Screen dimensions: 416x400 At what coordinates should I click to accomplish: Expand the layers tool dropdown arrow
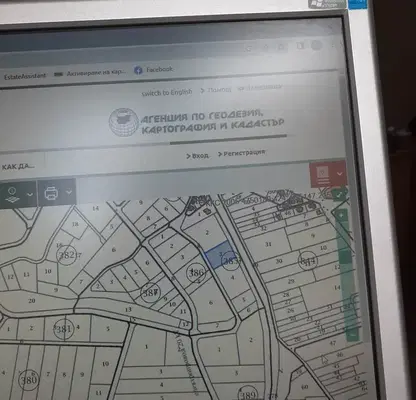(x=30, y=194)
